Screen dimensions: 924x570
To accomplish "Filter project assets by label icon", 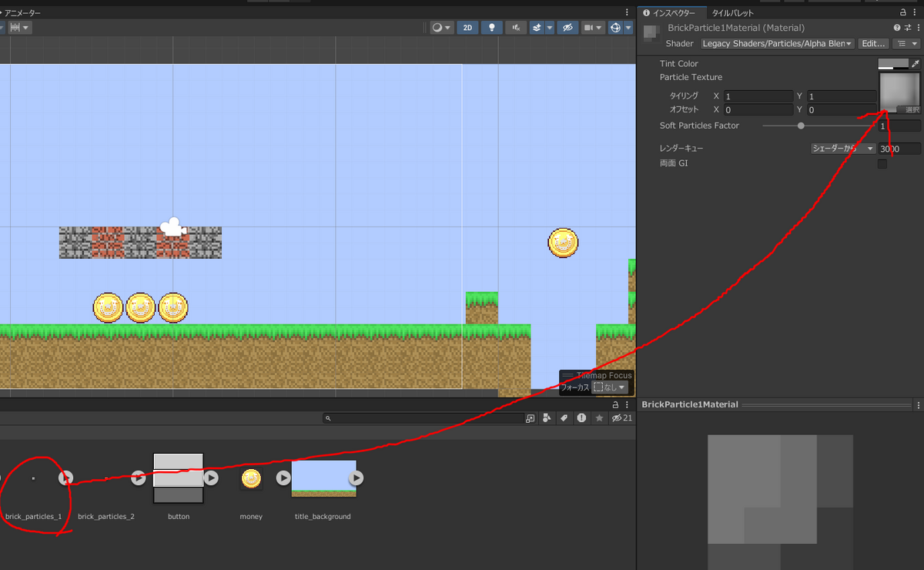I will pos(564,418).
